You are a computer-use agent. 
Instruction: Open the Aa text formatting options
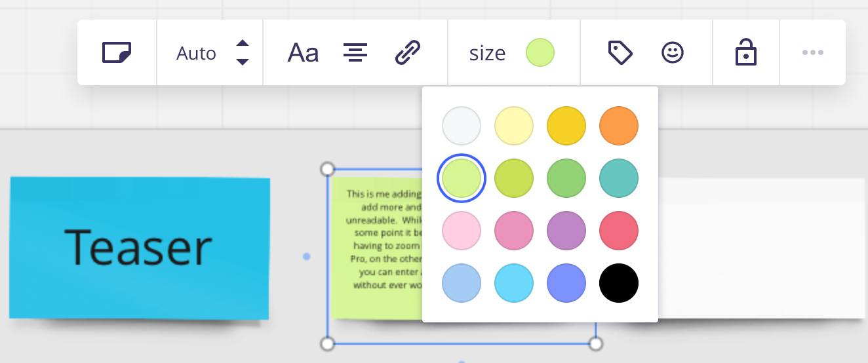point(303,52)
